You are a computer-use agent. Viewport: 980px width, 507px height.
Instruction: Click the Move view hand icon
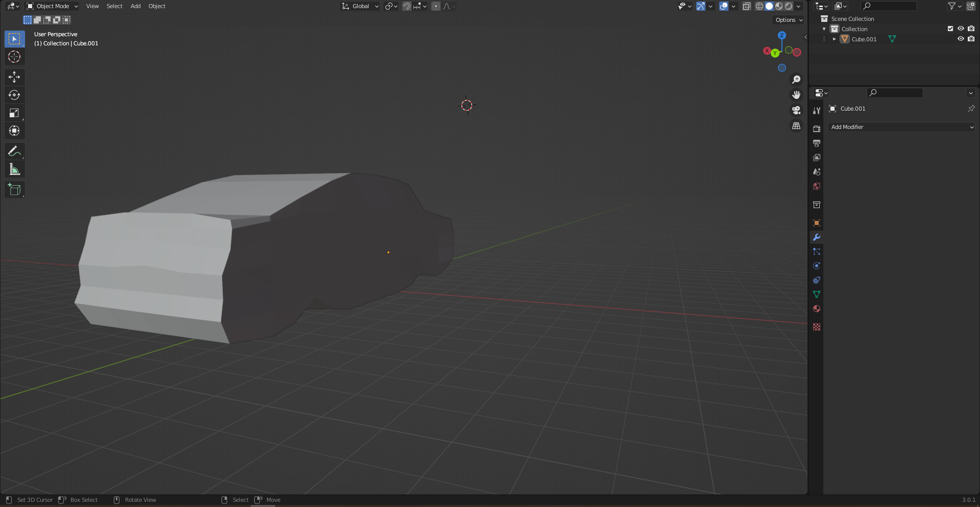(x=796, y=95)
